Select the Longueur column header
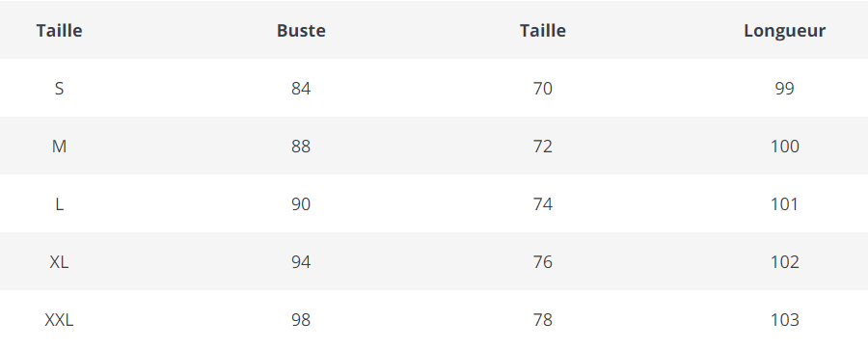This screenshot has width=868, height=348. pos(784,31)
